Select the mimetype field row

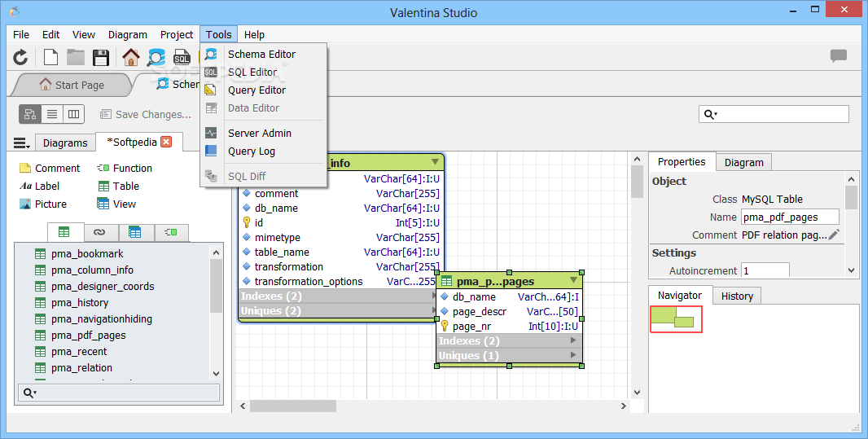click(x=340, y=238)
